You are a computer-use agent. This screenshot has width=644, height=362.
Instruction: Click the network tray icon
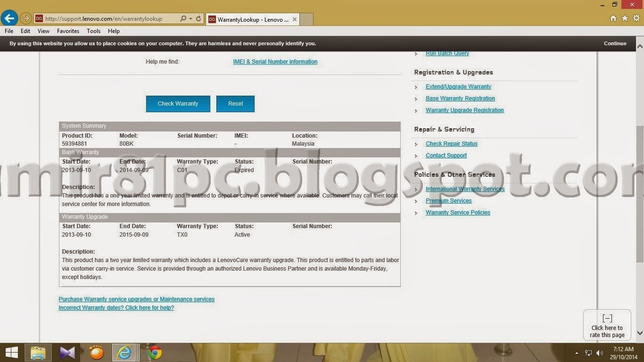588,353
